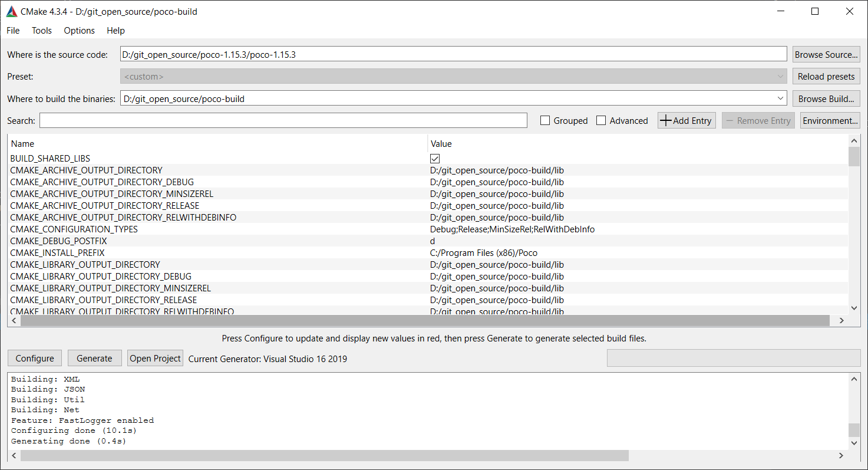Close the CMake window
The image size is (868, 470).
pyautogui.click(x=850, y=11)
